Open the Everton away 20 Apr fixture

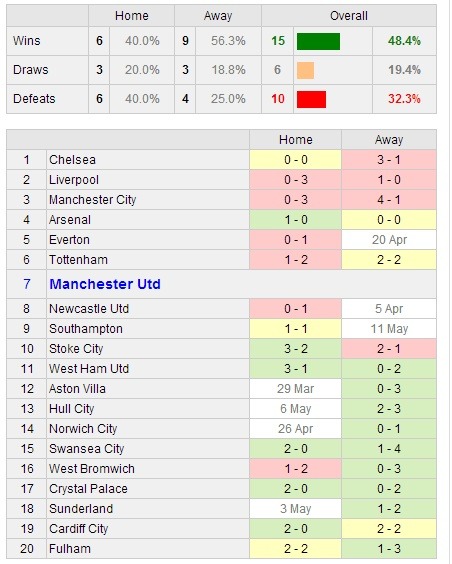pyautogui.click(x=389, y=240)
